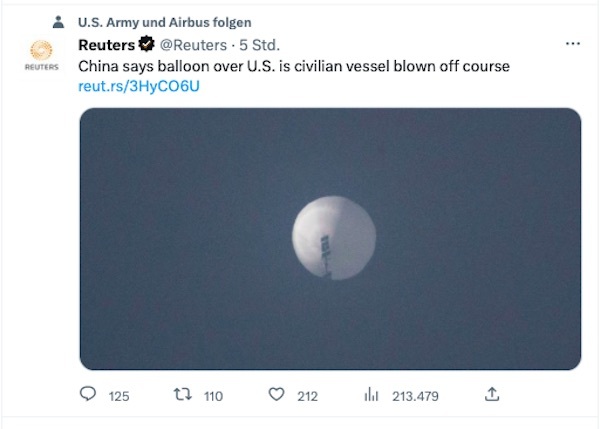Click the 125 replies count
Viewport: 600px width, 429px height.
119,396
